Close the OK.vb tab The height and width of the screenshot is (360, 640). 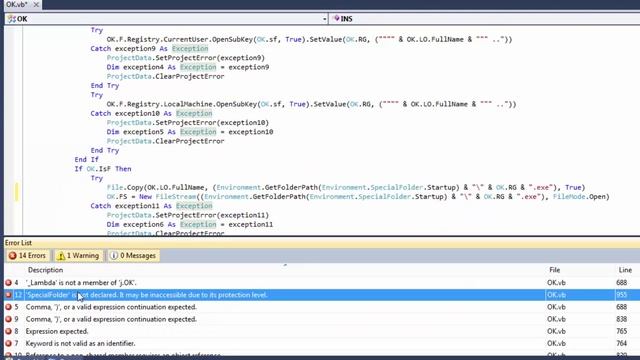tap(36, 4)
